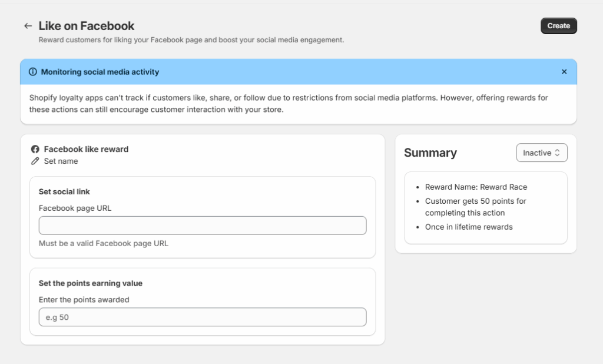Click the Customer gets 50 points summary line
Screen dimensions: 603x364
(476, 207)
